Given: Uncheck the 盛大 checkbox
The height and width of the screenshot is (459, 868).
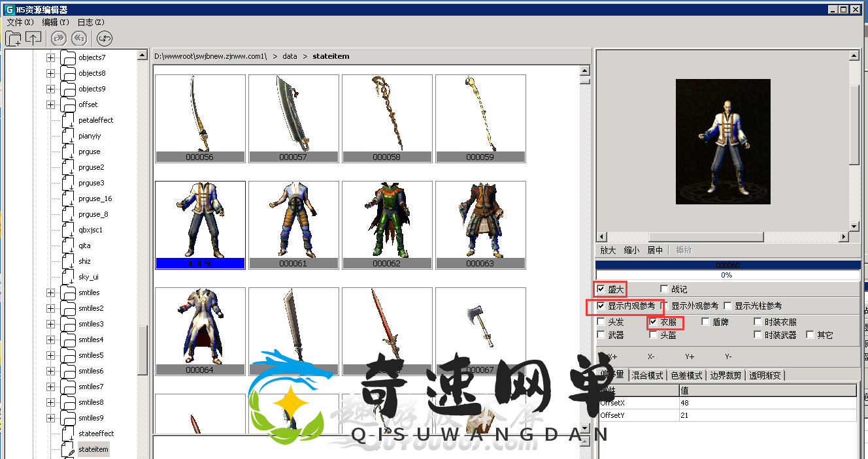Looking at the screenshot, I should coord(601,289).
